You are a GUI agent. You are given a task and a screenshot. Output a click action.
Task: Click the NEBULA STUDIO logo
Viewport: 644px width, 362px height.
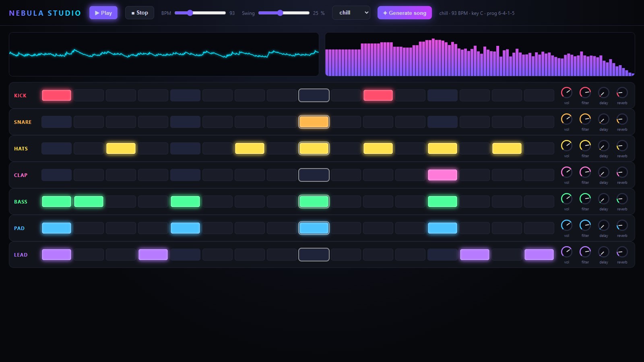point(45,13)
